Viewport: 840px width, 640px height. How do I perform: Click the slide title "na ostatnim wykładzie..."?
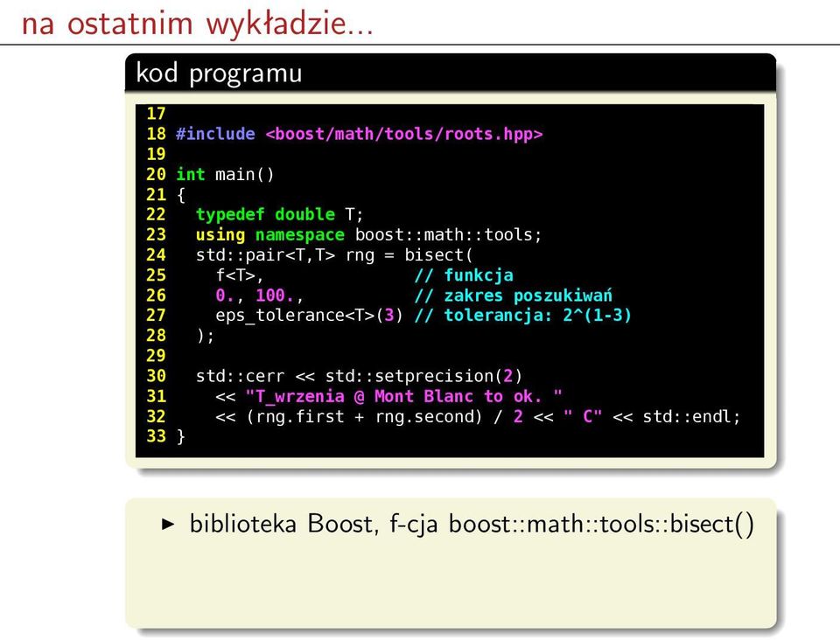(197, 24)
